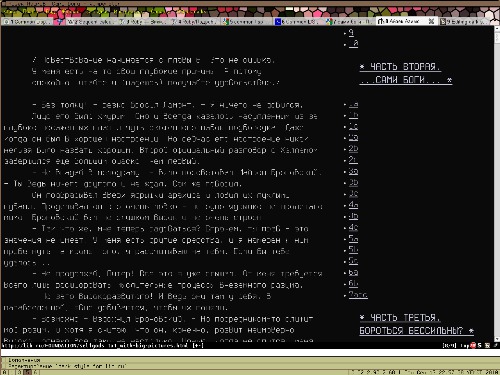Switch to the blue-icon tab numbered 6
The image size is (500, 375).
tap(299, 22)
